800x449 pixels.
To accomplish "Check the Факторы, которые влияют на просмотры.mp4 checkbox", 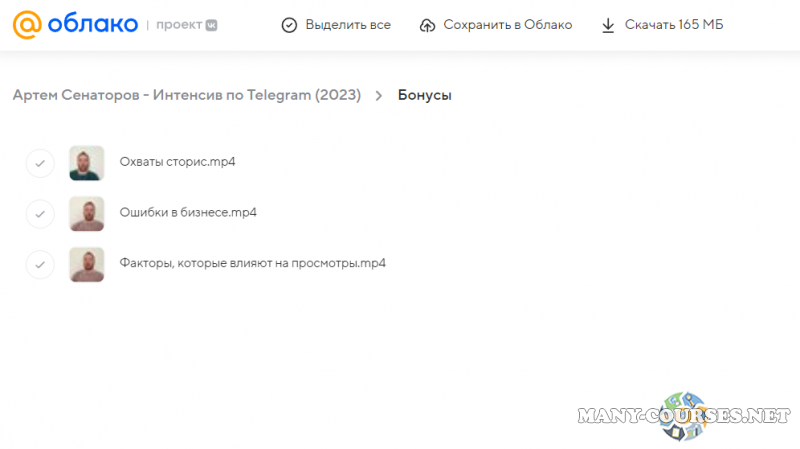I will tap(40, 264).
